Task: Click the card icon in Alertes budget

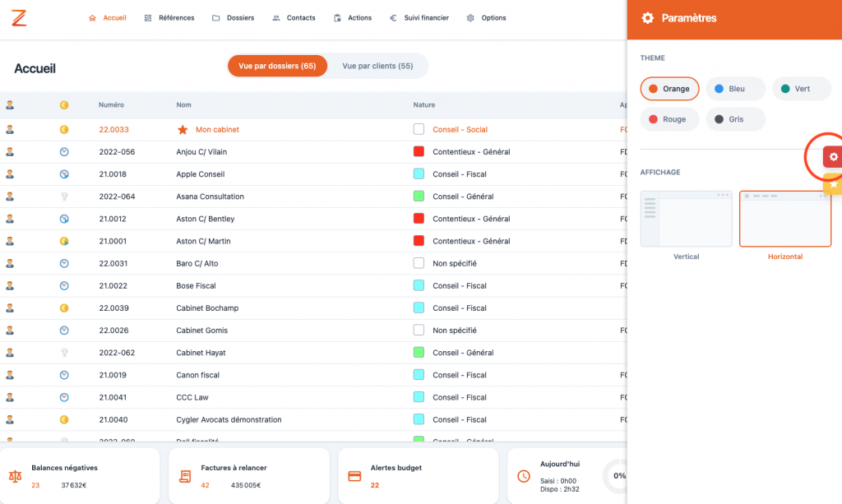Action: coord(355,476)
